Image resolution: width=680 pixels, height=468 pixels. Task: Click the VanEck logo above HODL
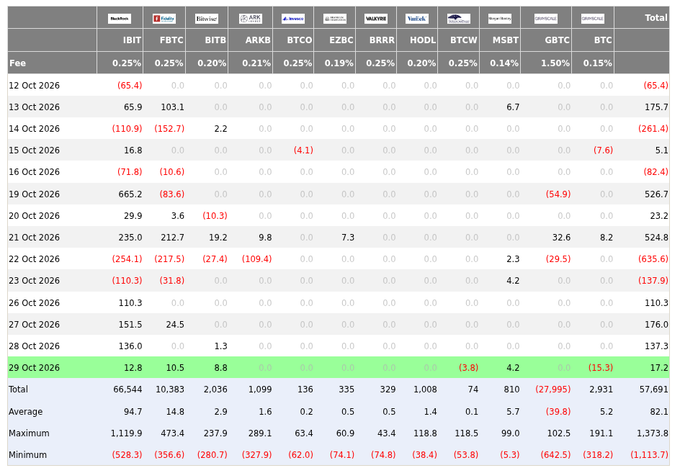pos(417,19)
